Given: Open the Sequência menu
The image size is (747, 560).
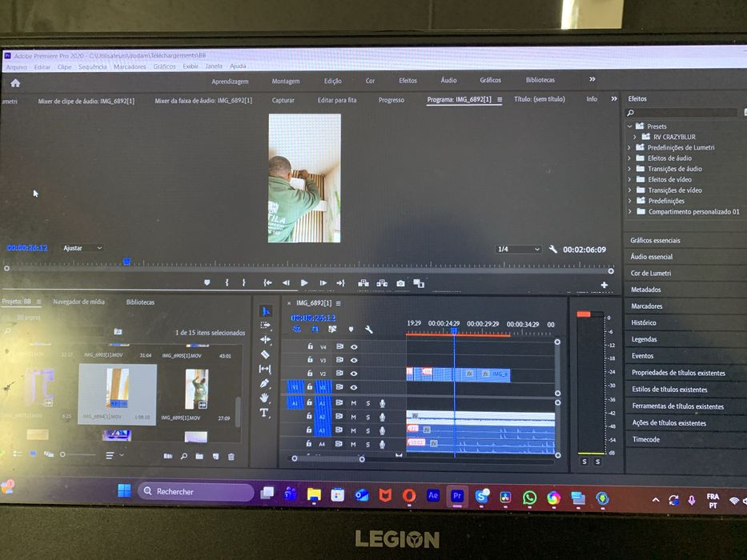Looking at the screenshot, I should (x=92, y=66).
